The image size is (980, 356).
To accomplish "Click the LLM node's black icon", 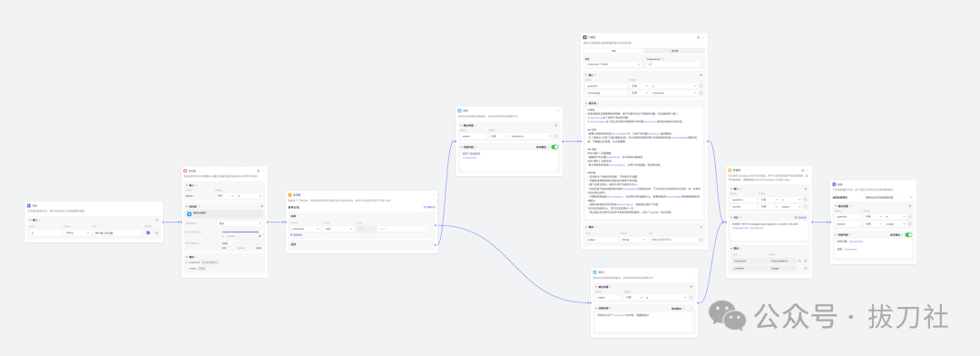I will (585, 37).
